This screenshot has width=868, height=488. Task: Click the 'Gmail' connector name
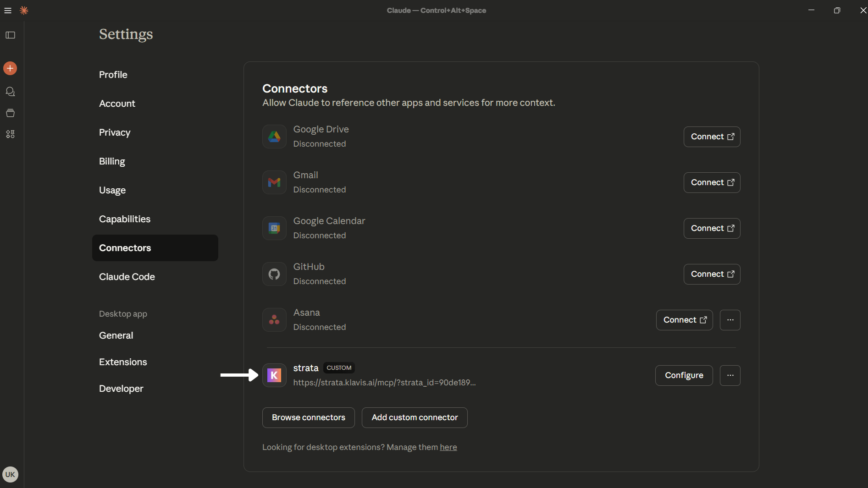(306, 175)
